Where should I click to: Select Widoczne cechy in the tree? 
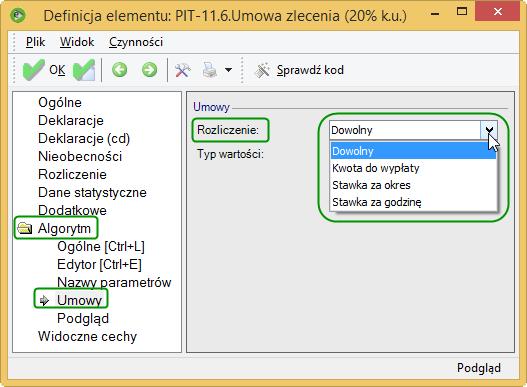click(x=87, y=336)
